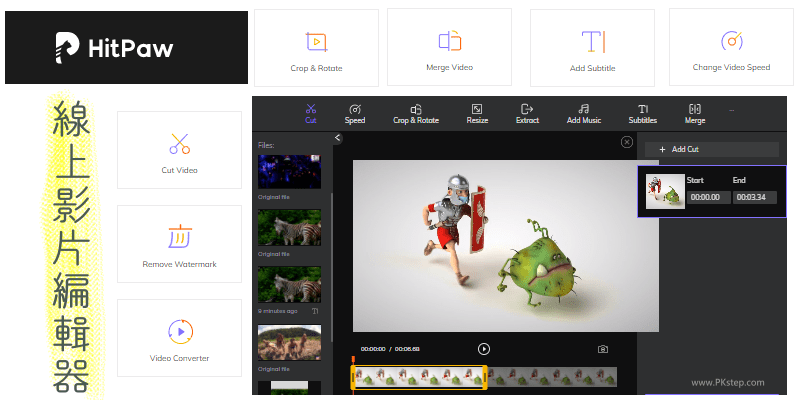This screenshot has width=800, height=400.
Task: Open the Crop & Rotate feature card
Action: [x=316, y=48]
